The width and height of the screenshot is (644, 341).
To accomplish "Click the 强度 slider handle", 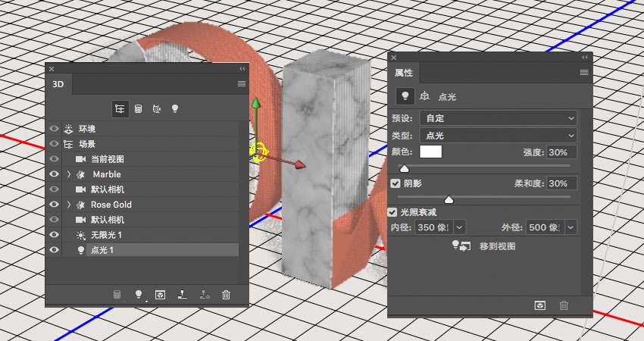I will pos(404,168).
